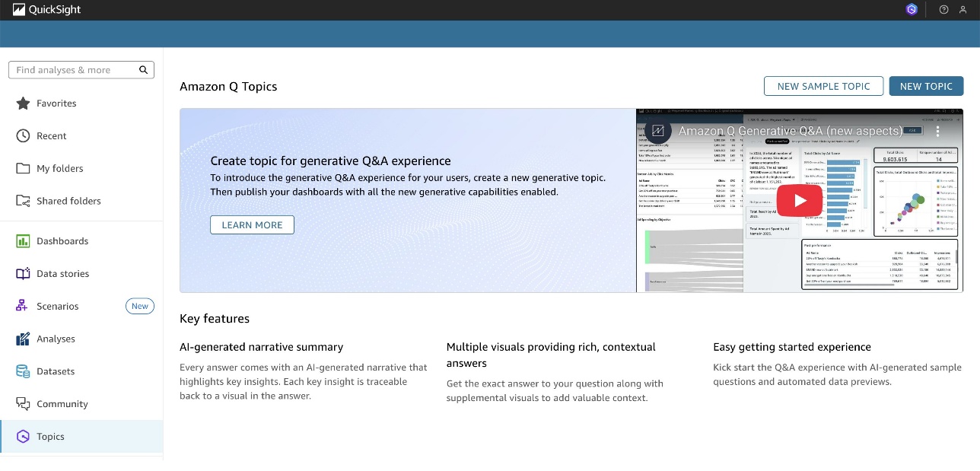
Task: Click the Key features heading
Action: click(x=215, y=319)
